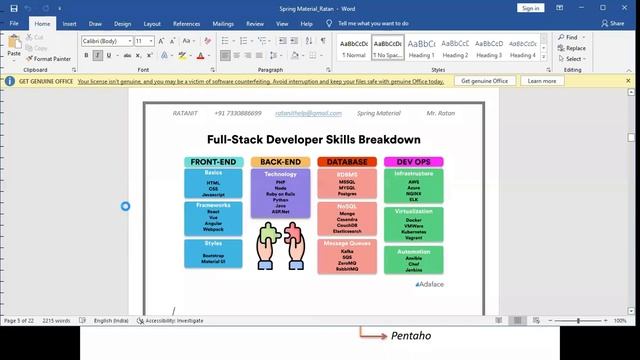Decrease paragraph indent
Screen dimensions: 640x360
point(282,41)
